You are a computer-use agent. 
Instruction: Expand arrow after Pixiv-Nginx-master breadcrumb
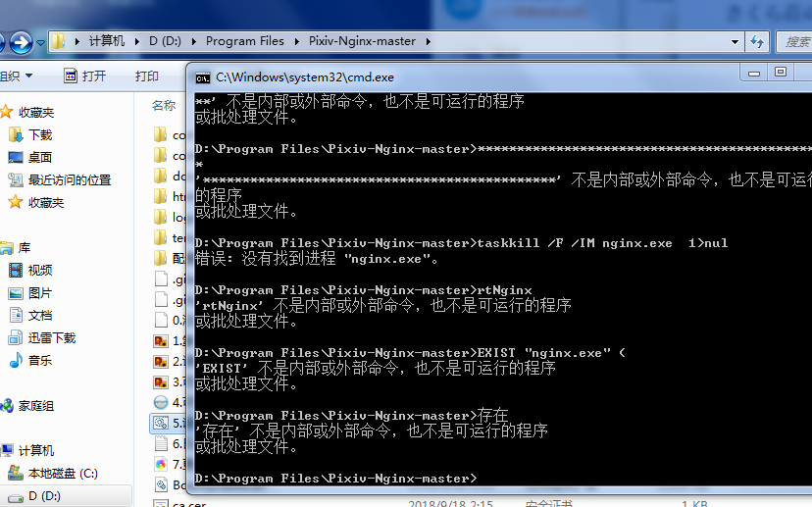pos(429,41)
